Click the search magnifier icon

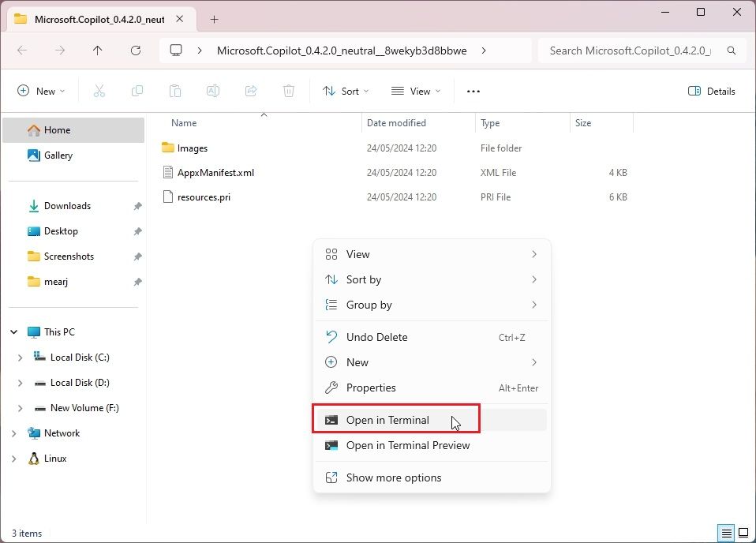click(731, 51)
